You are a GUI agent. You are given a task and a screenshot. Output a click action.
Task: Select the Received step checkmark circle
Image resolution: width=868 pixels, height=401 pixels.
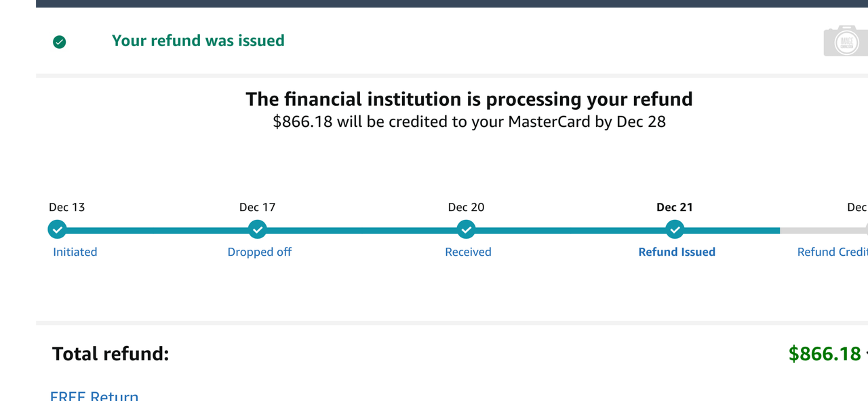(x=466, y=229)
